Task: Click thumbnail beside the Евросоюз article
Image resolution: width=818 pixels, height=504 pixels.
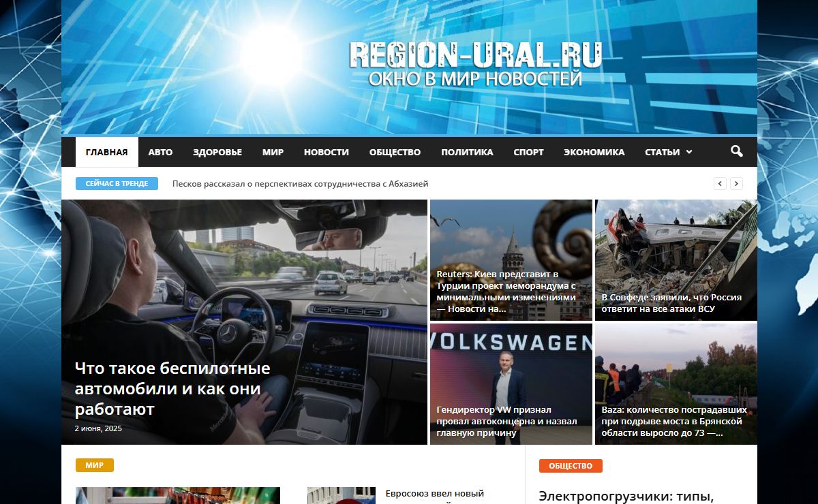Action: click(342, 495)
